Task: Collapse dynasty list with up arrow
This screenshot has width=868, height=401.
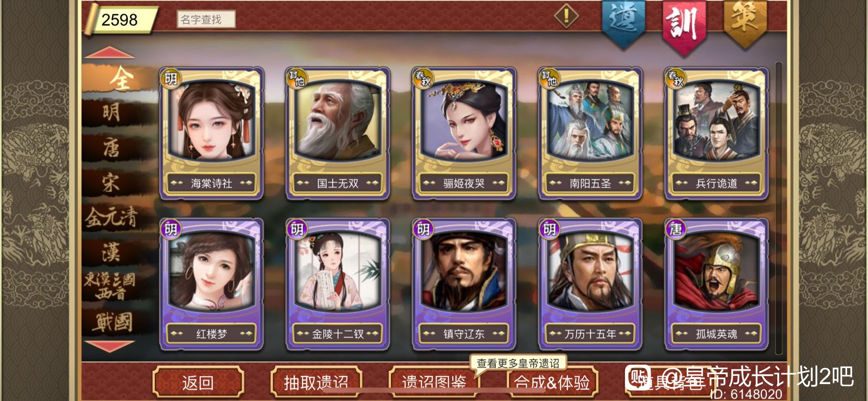Action: coord(110,52)
